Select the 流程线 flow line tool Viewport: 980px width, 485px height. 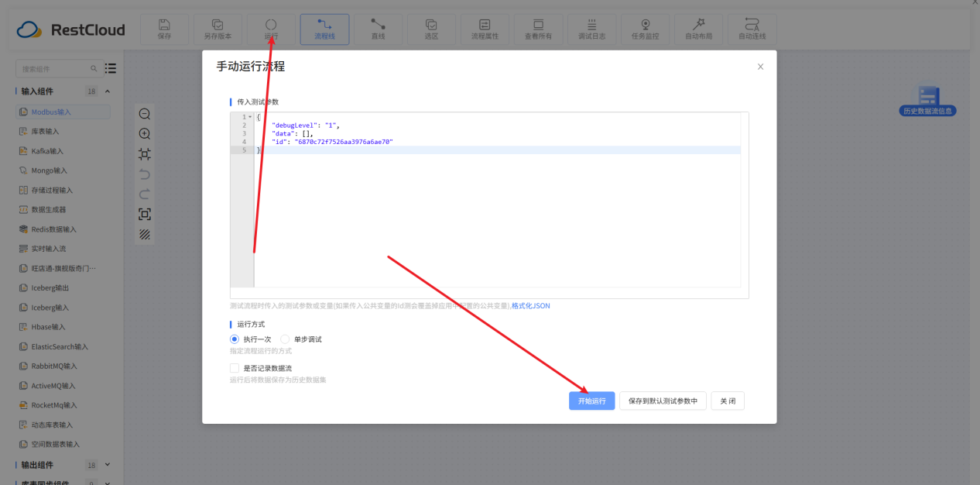point(324,29)
